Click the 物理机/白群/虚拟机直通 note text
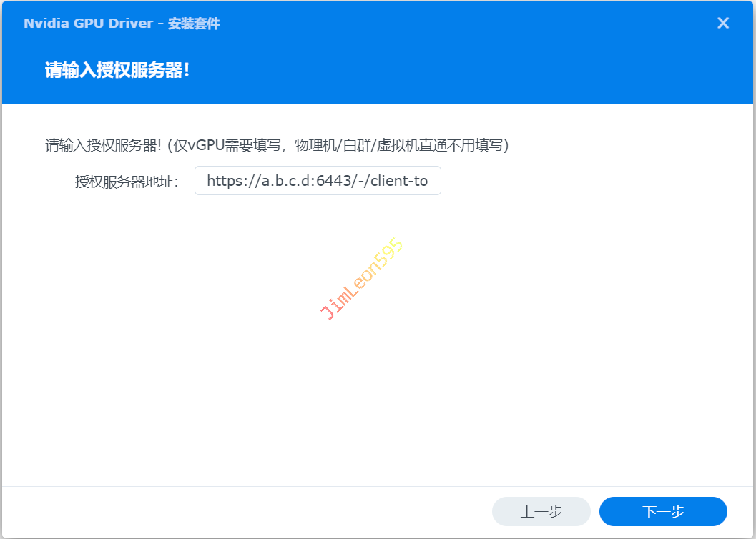 click(402, 146)
